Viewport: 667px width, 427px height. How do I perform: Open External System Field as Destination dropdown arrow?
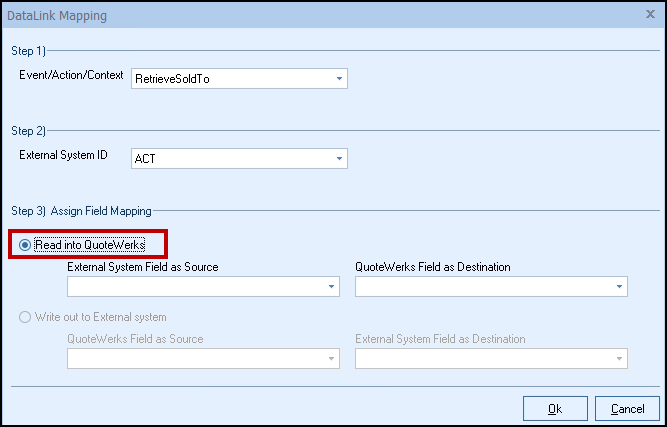pyautogui.click(x=618, y=359)
